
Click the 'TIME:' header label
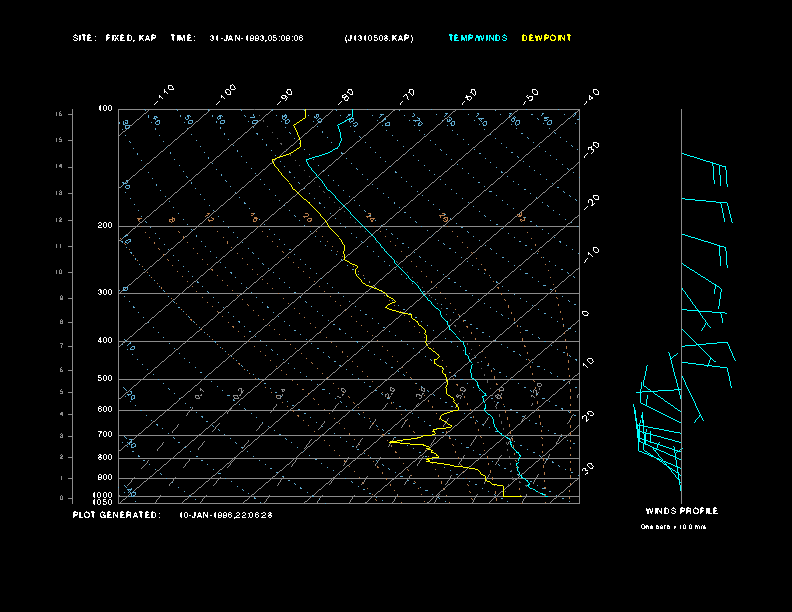pos(183,38)
